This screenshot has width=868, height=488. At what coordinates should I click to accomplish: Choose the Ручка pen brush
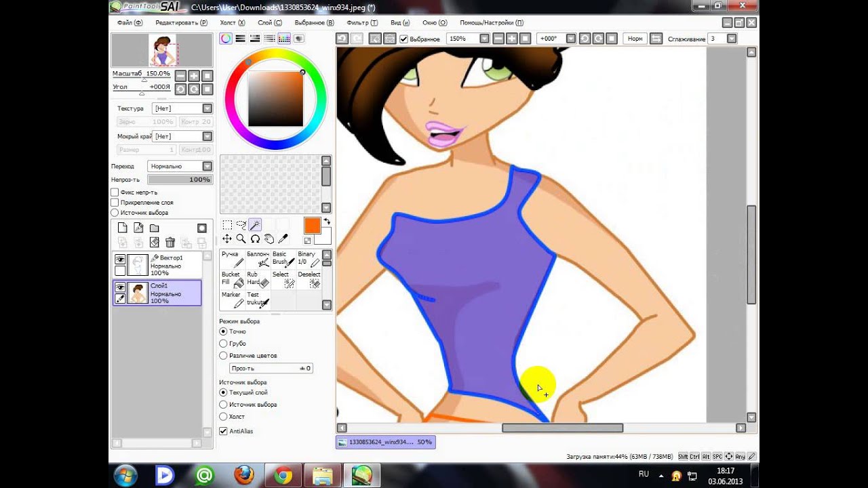[x=233, y=259]
